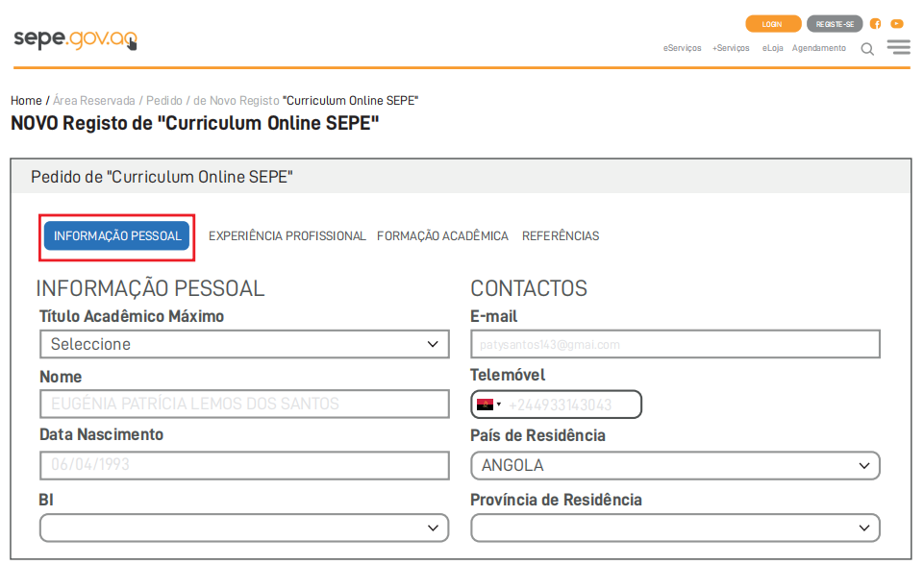Click the search magnifier icon
Viewport: 924px width, 565px height.
tap(867, 49)
